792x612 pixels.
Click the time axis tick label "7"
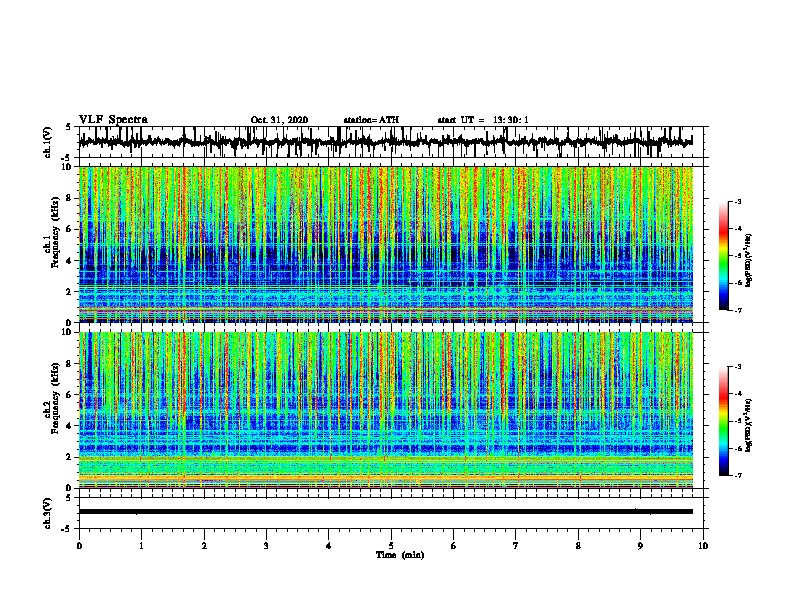(x=516, y=546)
